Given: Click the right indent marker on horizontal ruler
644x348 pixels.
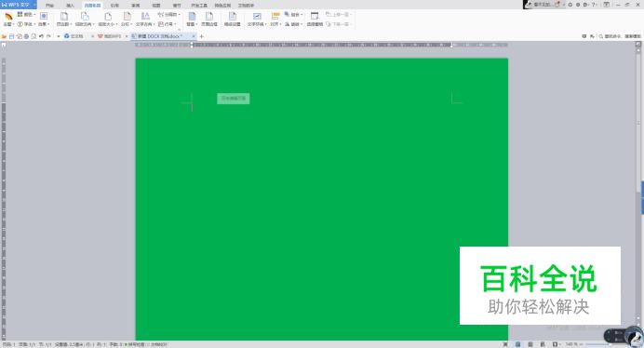Looking at the screenshot, I should [451, 45].
